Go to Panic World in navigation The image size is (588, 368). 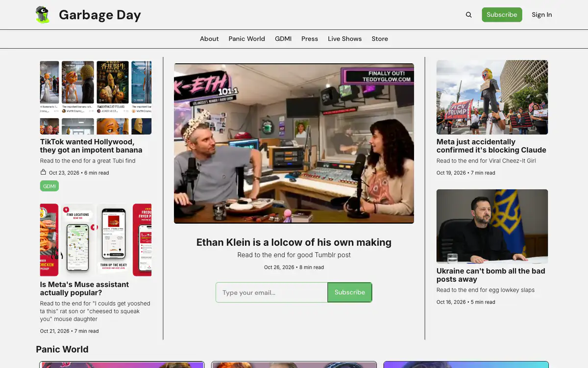pos(246,39)
